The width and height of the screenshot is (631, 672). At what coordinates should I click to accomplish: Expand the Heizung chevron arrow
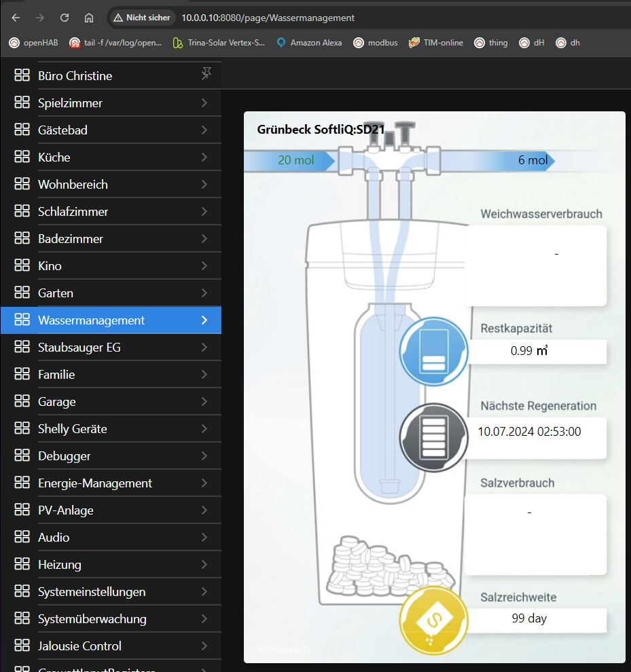point(204,565)
